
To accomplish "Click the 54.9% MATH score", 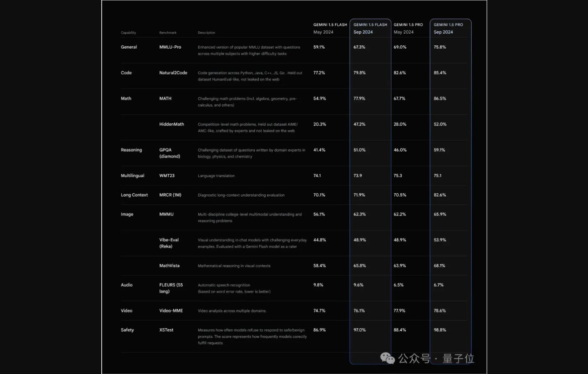I will (319, 98).
